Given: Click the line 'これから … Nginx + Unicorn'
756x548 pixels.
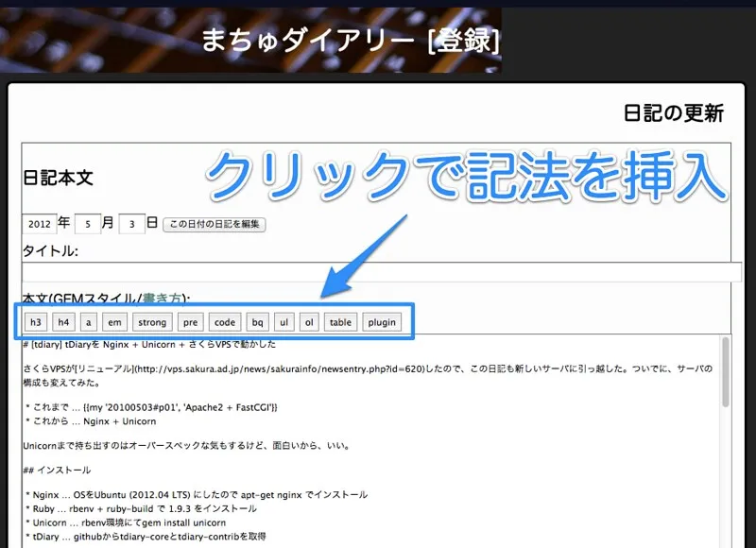Looking at the screenshot, I should 91,421.
